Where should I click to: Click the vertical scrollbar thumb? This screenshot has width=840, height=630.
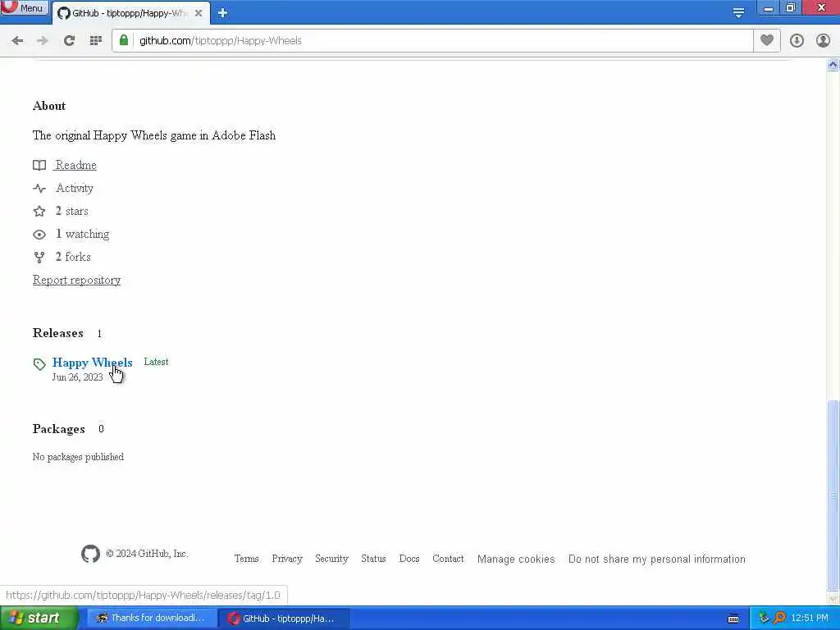coord(833,494)
